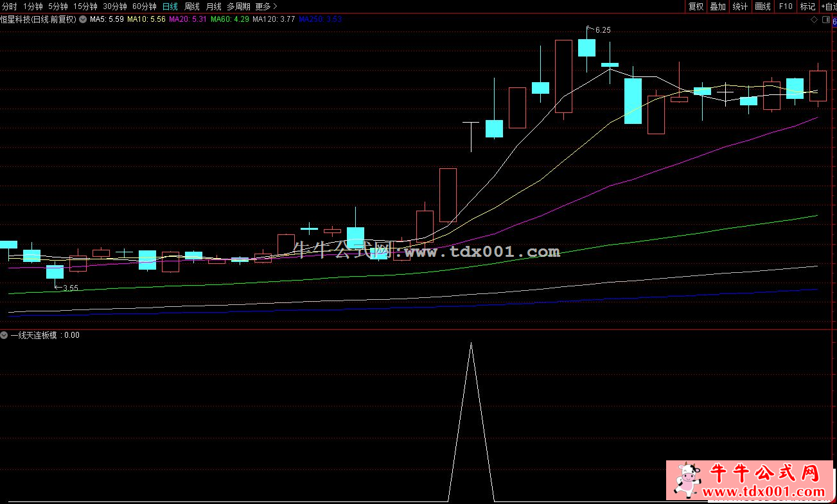Click the MA5: 5.59 label
Image resolution: width=837 pixels, height=504 pixels.
pos(107,19)
